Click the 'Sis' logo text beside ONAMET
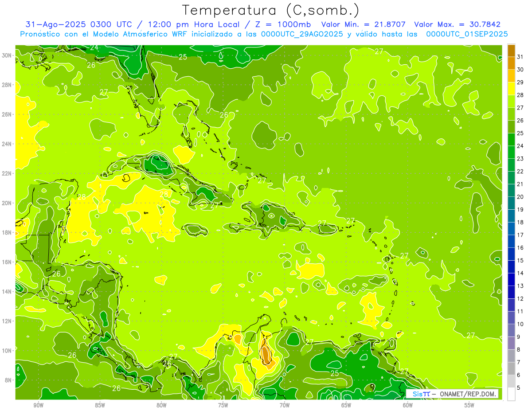 (418, 394)
